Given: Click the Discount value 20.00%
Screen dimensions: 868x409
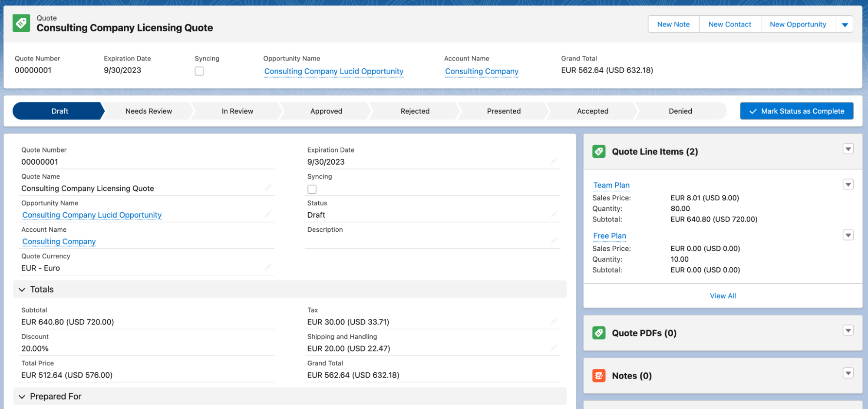Looking at the screenshot, I should pyautogui.click(x=35, y=348).
